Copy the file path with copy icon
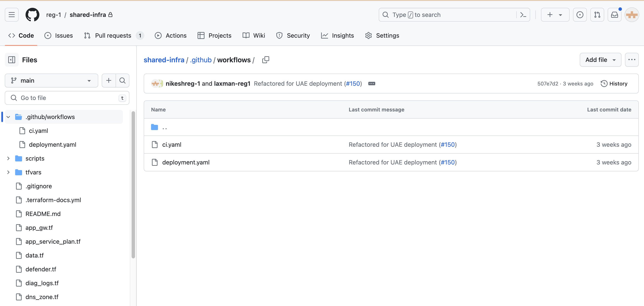Image resolution: width=644 pixels, height=306 pixels. (266, 60)
